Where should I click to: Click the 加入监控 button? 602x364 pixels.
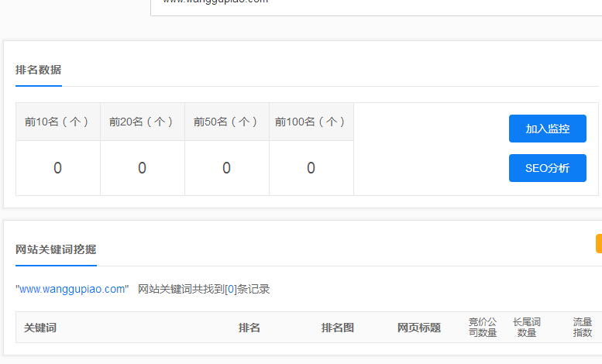click(x=548, y=129)
